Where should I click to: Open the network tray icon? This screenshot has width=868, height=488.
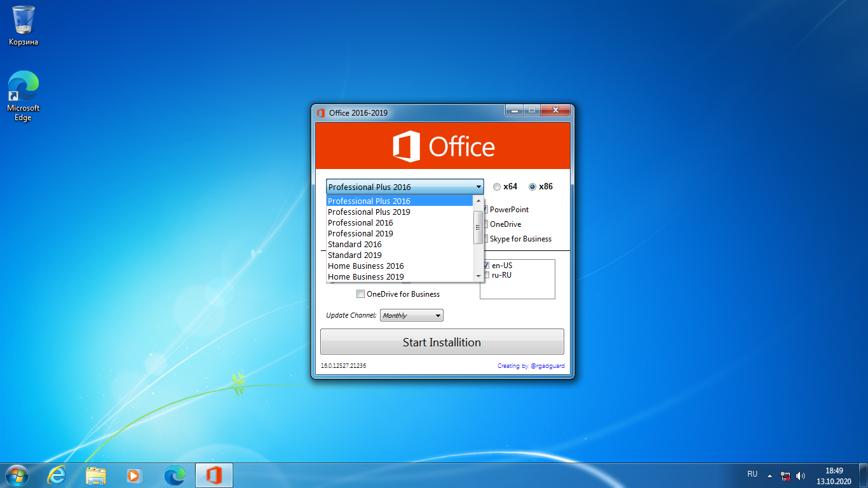coord(785,476)
